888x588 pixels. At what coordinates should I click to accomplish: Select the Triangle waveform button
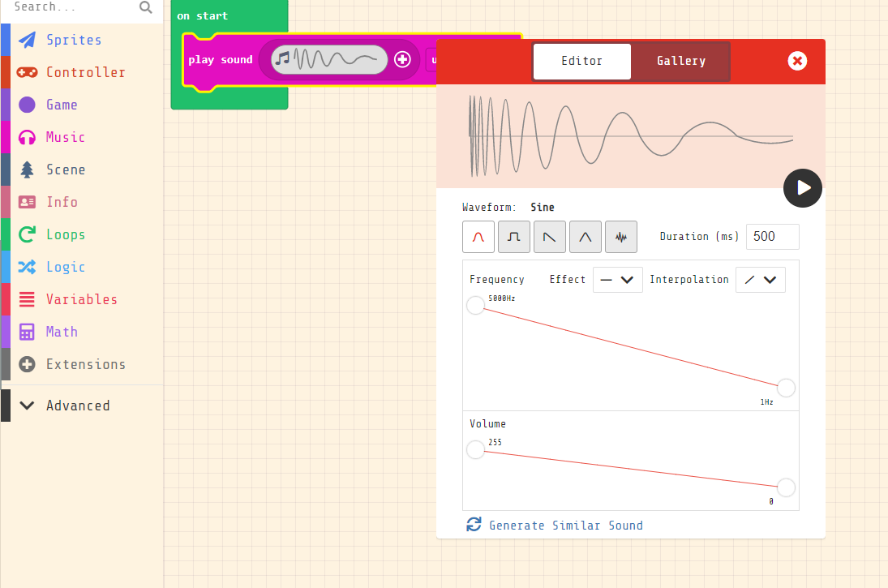(585, 237)
